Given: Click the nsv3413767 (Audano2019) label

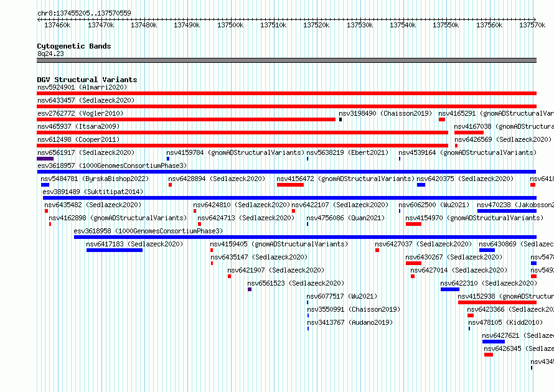Looking at the screenshot, I should pyautogui.click(x=350, y=322).
